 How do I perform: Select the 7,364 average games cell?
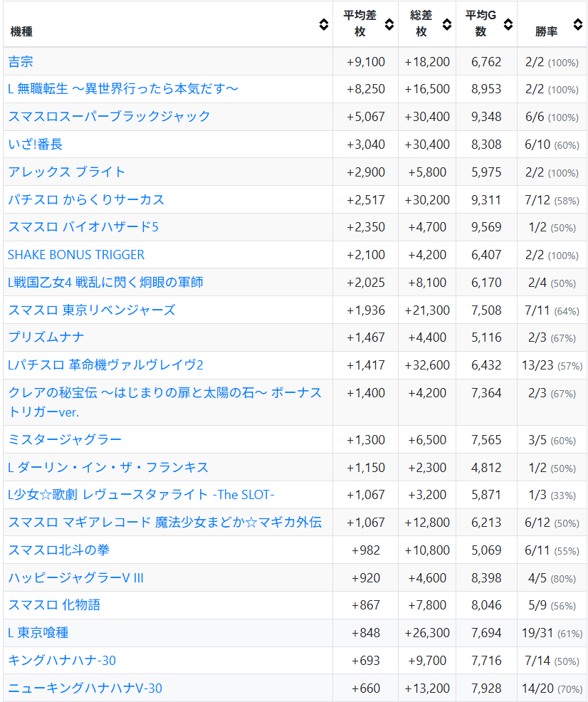[486, 402]
